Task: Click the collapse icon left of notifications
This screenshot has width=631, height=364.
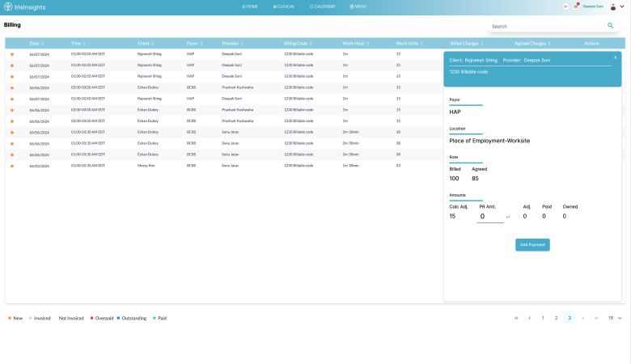Action: click(x=565, y=6)
